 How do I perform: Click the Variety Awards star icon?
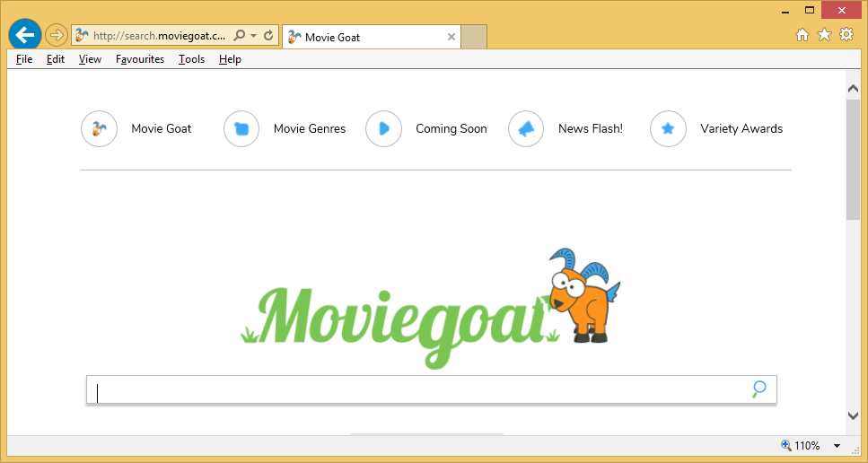coord(668,129)
